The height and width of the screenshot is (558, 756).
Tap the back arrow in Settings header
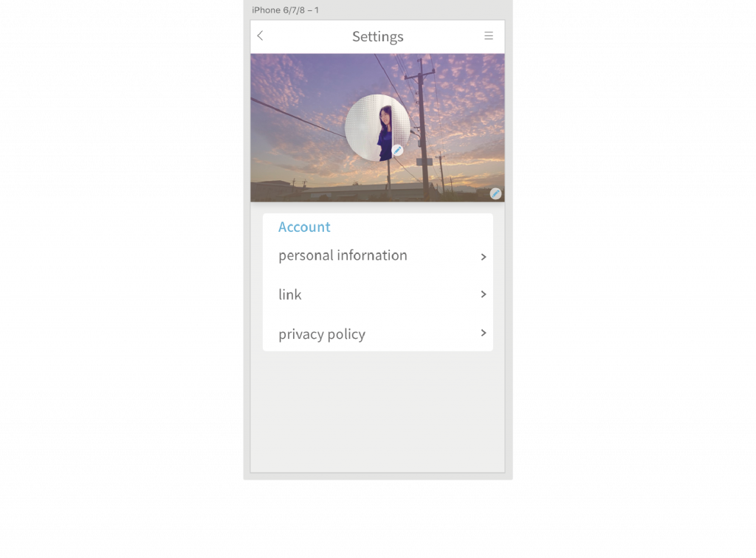[260, 35]
